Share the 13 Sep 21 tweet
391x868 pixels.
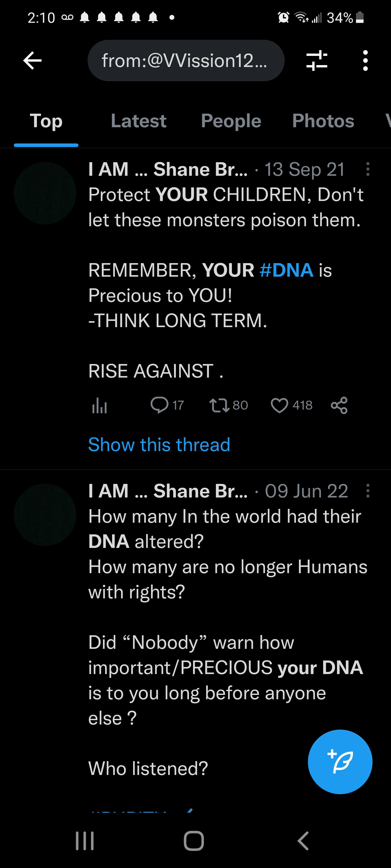tap(339, 405)
